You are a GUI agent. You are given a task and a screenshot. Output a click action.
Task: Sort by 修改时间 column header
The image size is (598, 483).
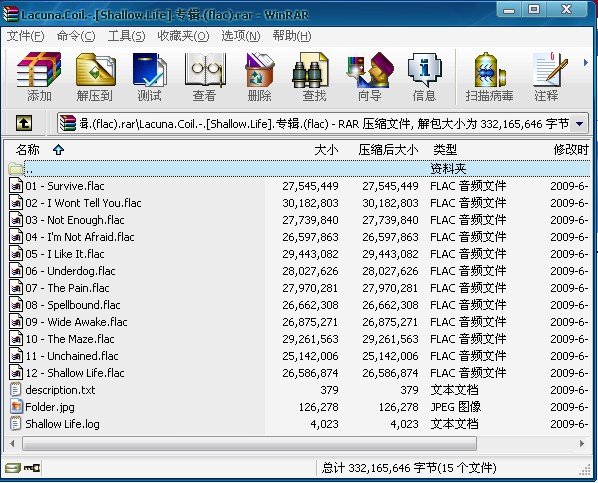(571, 150)
